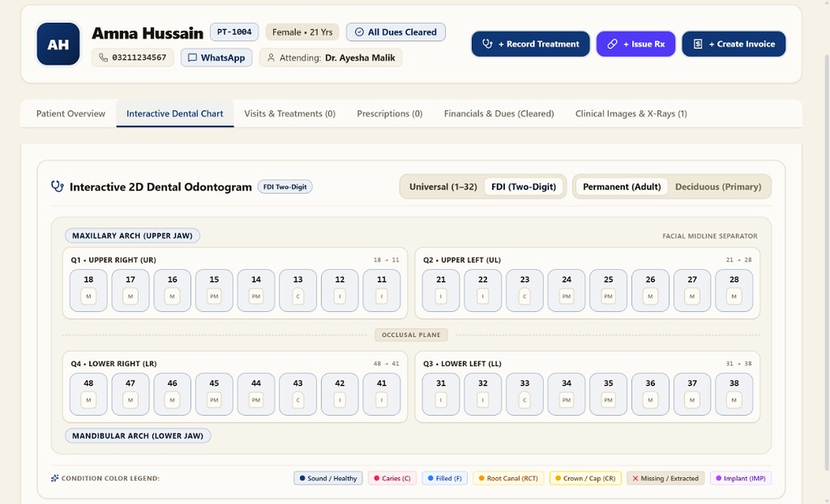Click the WhatsApp contact button
The height and width of the screenshot is (504, 830).
click(216, 58)
